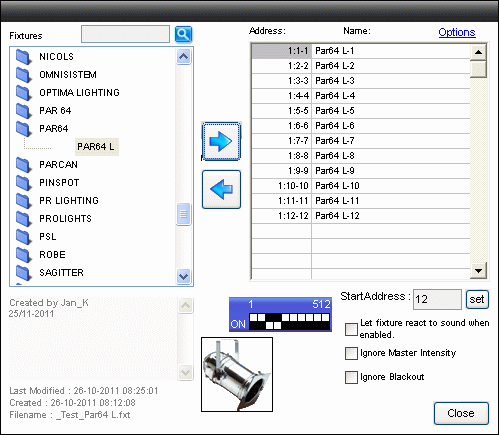Image resolution: width=499 pixels, height=435 pixels.
Task: Select the PAR64 L fixture item
Action: (x=96, y=147)
